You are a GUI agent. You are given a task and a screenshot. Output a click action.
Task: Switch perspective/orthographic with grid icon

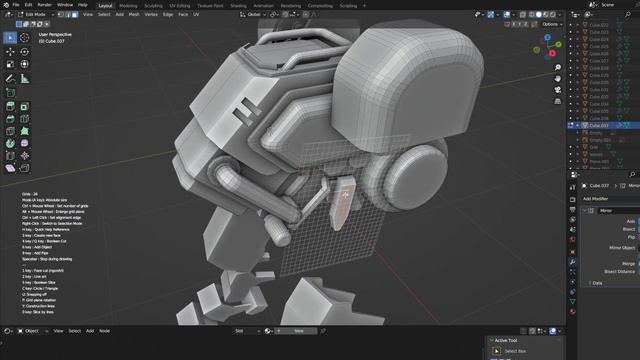pos(558,101)
